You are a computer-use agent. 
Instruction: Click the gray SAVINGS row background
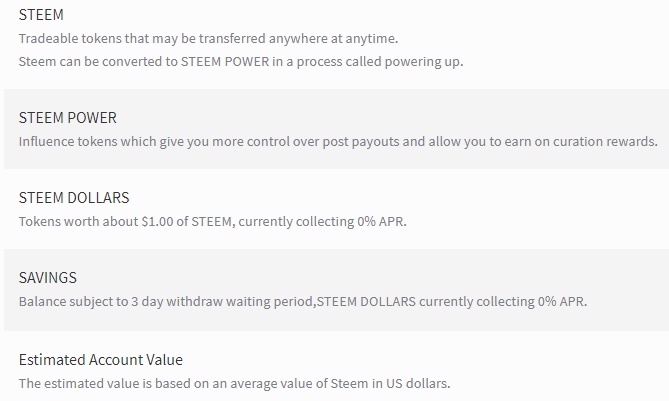tap(336, 290)
